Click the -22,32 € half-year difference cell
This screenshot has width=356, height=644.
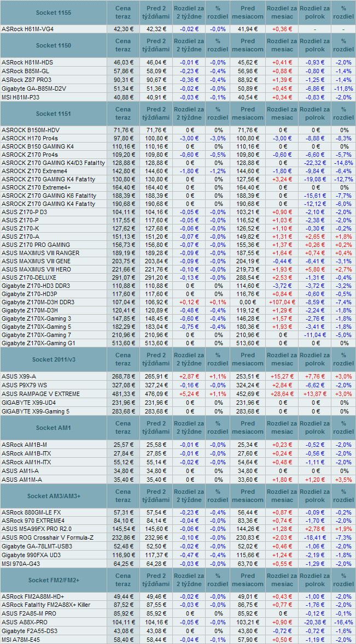pyautogui.click(x=314, y=163)
